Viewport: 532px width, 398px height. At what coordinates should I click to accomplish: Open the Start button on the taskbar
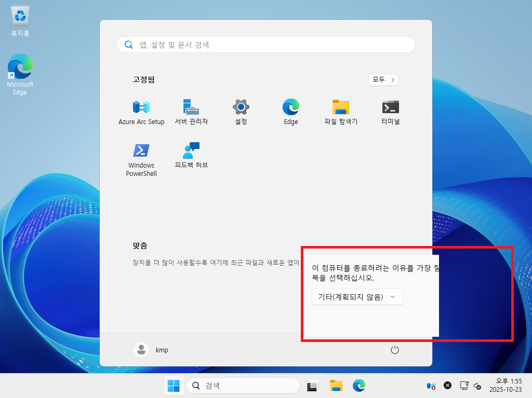tap(174, 386)
